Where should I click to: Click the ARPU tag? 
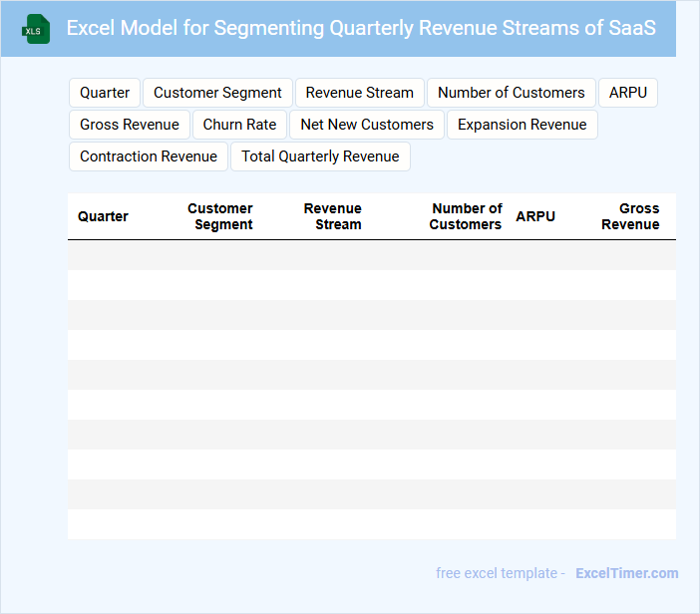628,93
